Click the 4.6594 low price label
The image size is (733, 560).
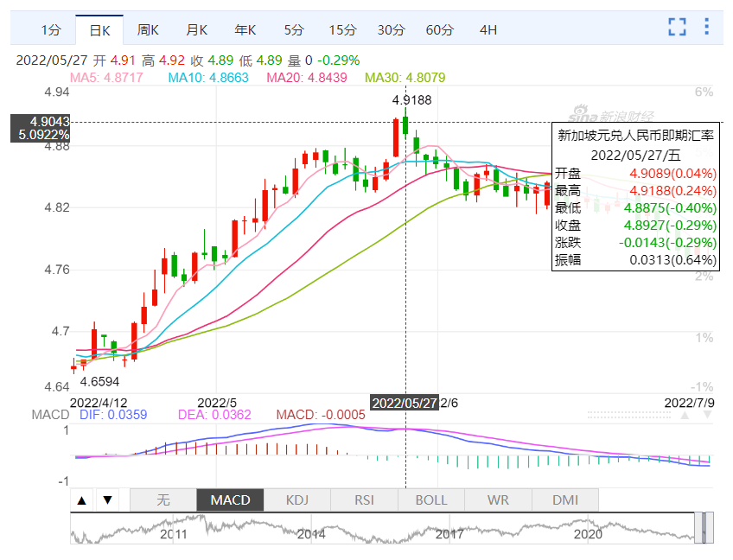99,382
